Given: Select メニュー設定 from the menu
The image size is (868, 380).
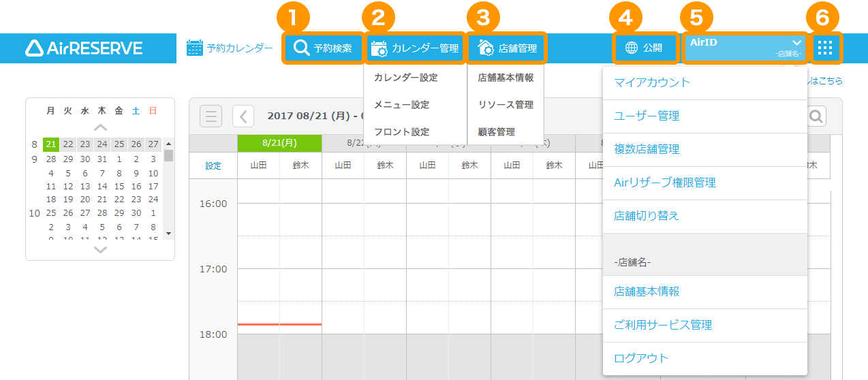Looking at the screenshot, I should (x=401, y=105).
